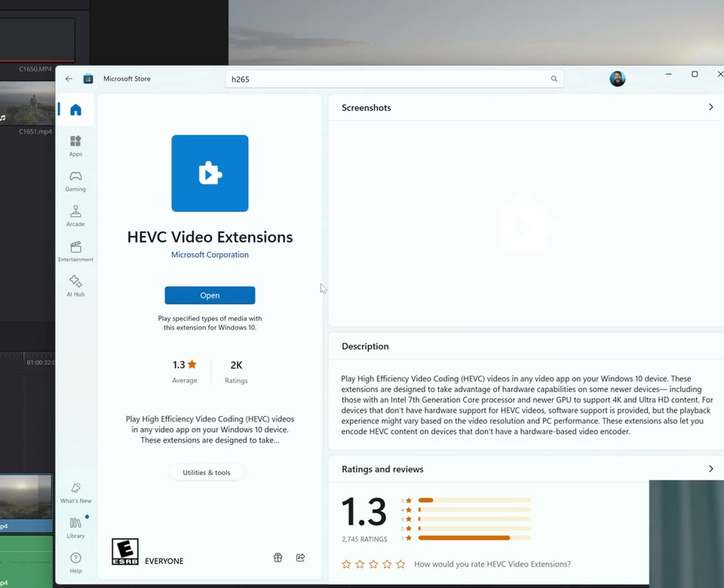Open the Entertainment section
This screenshot has width=724, height=588.
tap(76, 251)
